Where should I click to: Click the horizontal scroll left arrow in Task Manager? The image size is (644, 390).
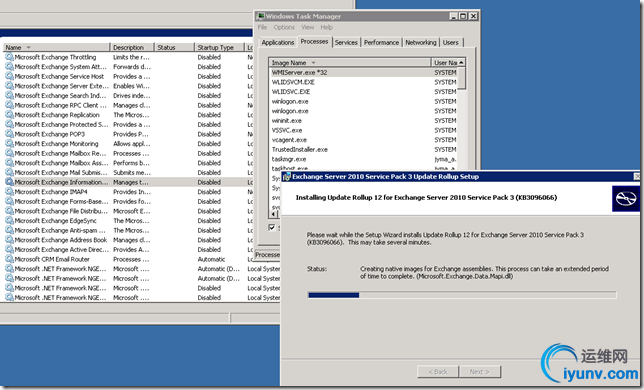pyautogui.click(x=273, y=214)
